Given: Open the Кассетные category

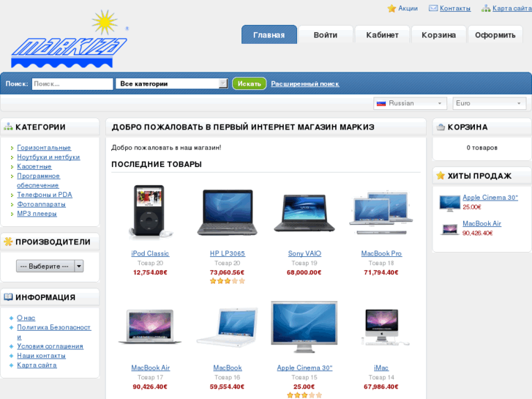Looking at the screenshot, I should point(34,166).
